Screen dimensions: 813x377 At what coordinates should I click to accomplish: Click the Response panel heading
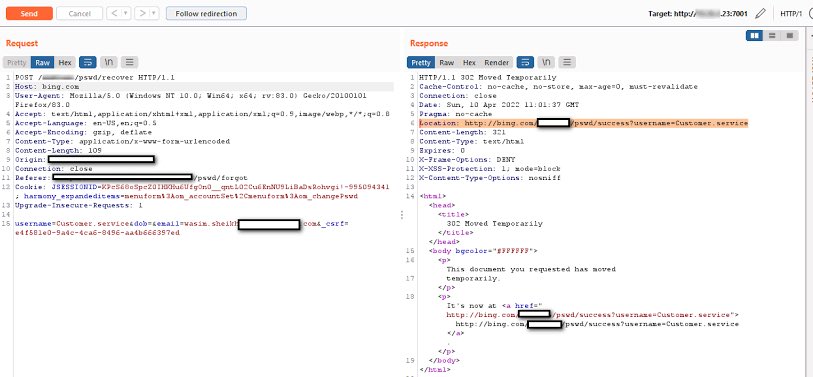[x=429, y=43]
